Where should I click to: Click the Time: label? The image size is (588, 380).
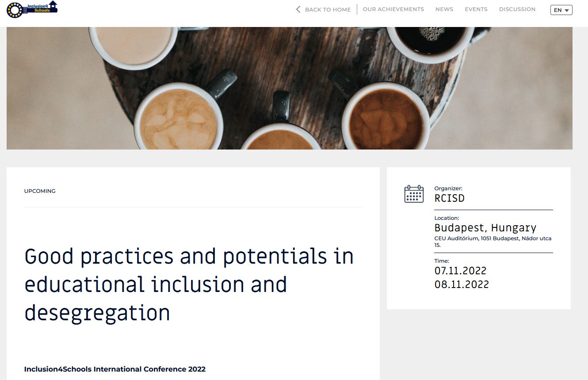pos(442,261)
